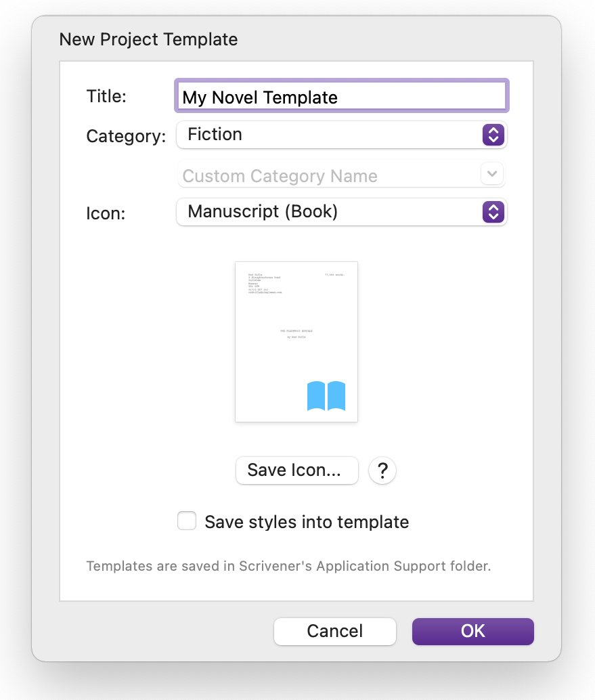Screen dimensions: 595x700
Task: Click the New Project Template dialog title
Action: pyautogui.click(x=149, y=39)
